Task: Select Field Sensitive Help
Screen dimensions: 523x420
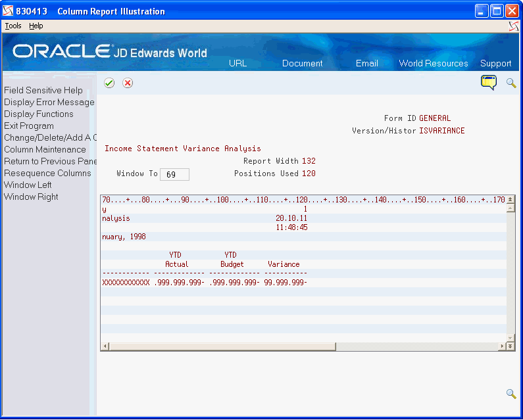Action: click(x=43, y=90)
